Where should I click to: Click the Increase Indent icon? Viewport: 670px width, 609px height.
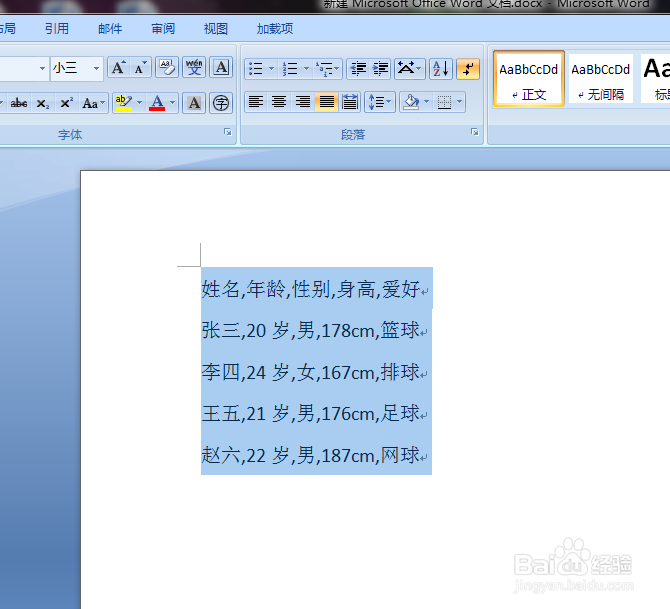pos(380,69)
